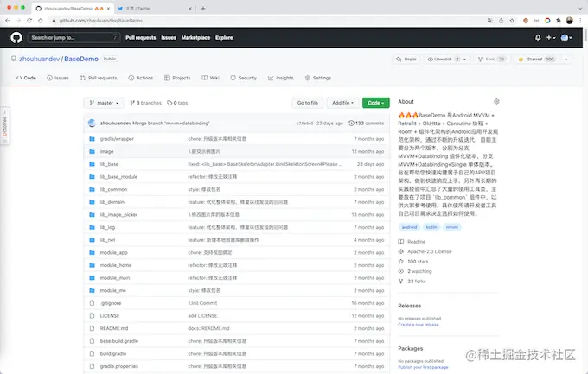Expand the Octotree side panel
Screen dimensions: 588x374
tap(5, 126)
